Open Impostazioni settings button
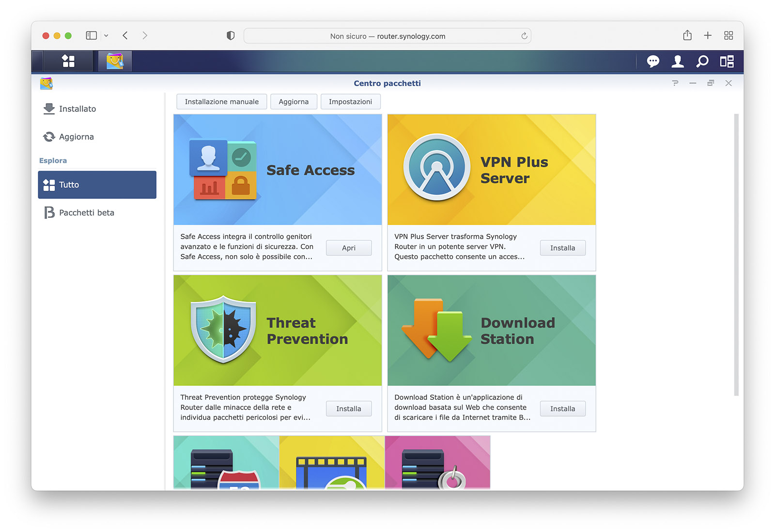775x532 pixels. 351,102
